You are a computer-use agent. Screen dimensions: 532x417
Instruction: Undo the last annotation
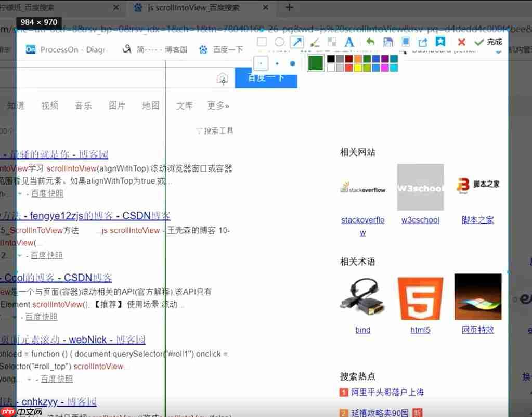(x=370, y=42)
